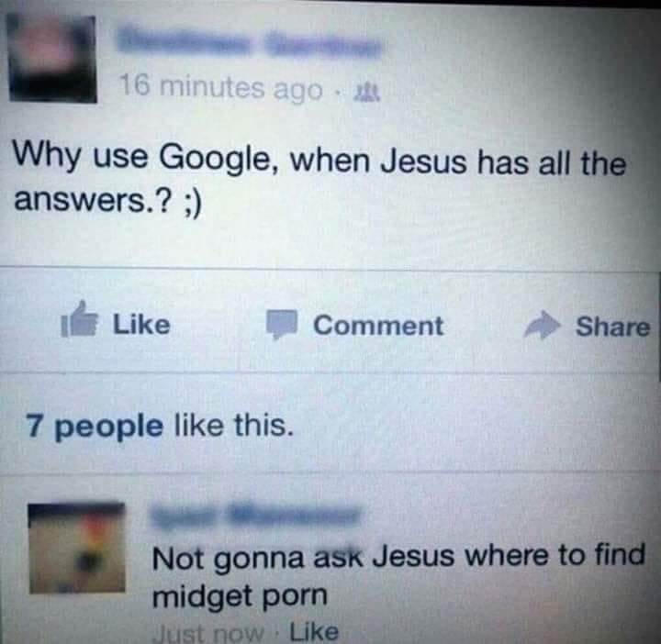The image size is (661, 644).
Task: Click the Like button label
Action: [x=141, y=325]
